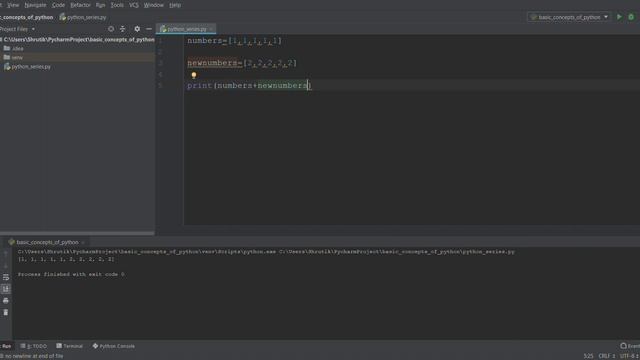Screen dimensions: 640x360
Task: Click the print statement on line 5
Action: coord(249,85)
